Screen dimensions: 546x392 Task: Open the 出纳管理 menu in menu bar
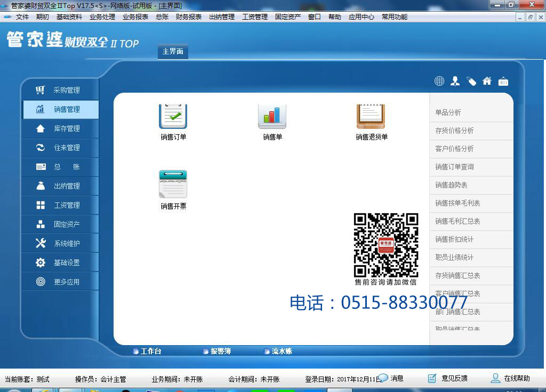click(x=221, y=17)
